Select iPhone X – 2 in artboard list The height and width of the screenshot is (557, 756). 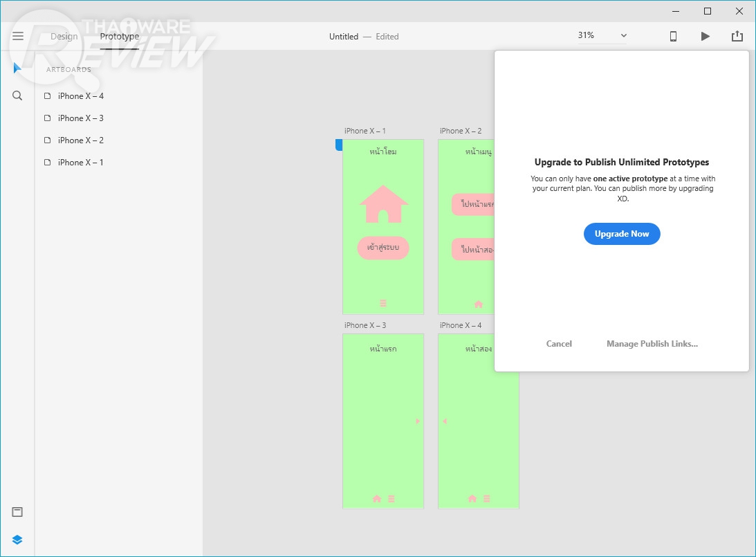80,140
